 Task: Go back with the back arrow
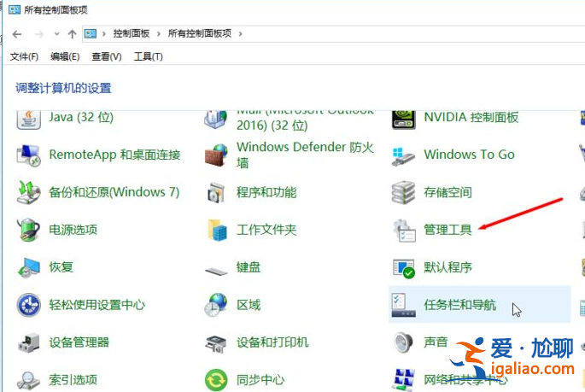tap(17, 34)
